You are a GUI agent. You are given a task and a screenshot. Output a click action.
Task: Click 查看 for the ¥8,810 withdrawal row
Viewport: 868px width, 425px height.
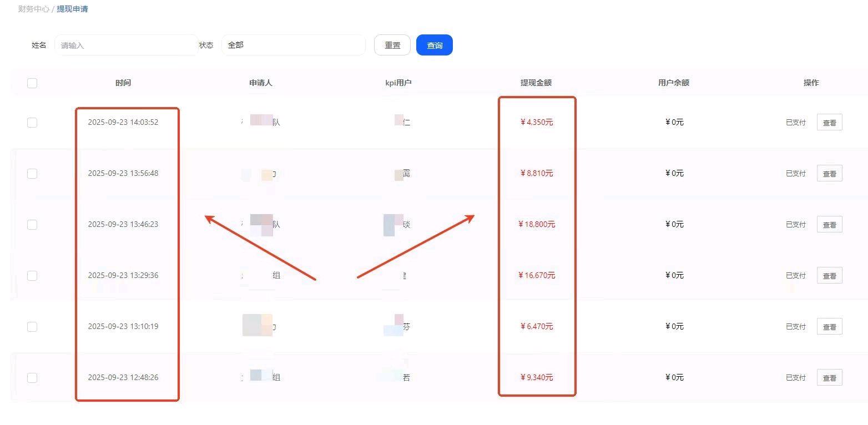click(829, 173)
